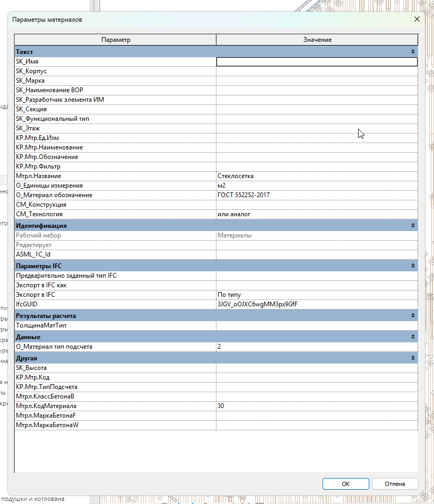Collapse the Результаты расчета group chevron
The height and width of the screenshot is (504, 434).
point(413,316)
